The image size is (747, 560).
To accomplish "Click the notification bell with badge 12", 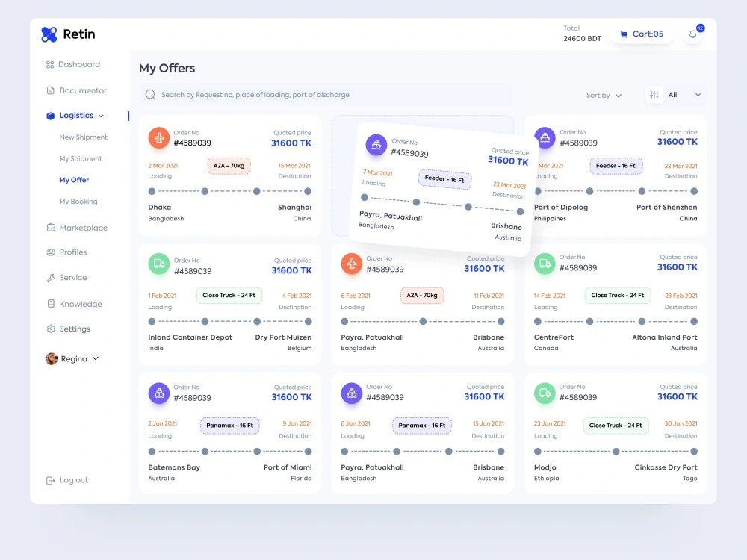I will click(x=692, y=34).
